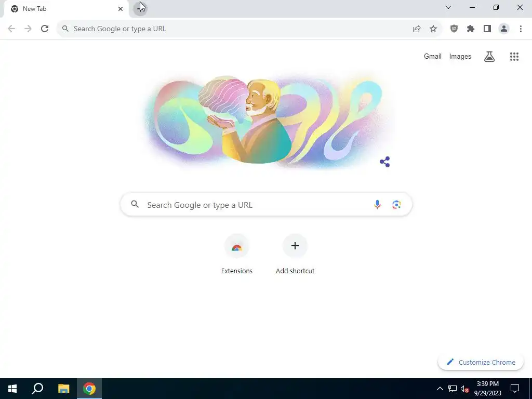Image resolution: width=532 pixels, height=399 pixels.
Task: Select the New Tab tab
Action: [67, 9]
